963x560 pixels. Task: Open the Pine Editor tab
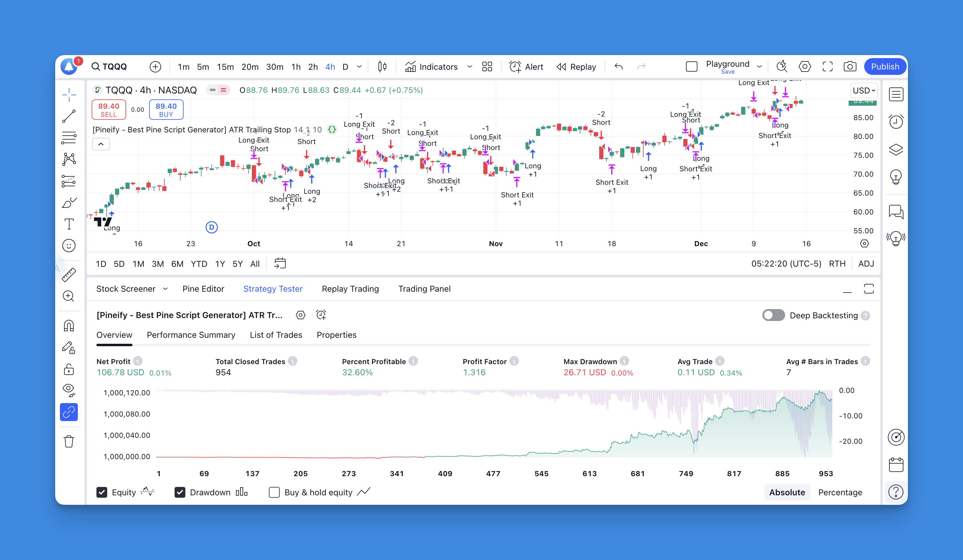pos(203,289)
